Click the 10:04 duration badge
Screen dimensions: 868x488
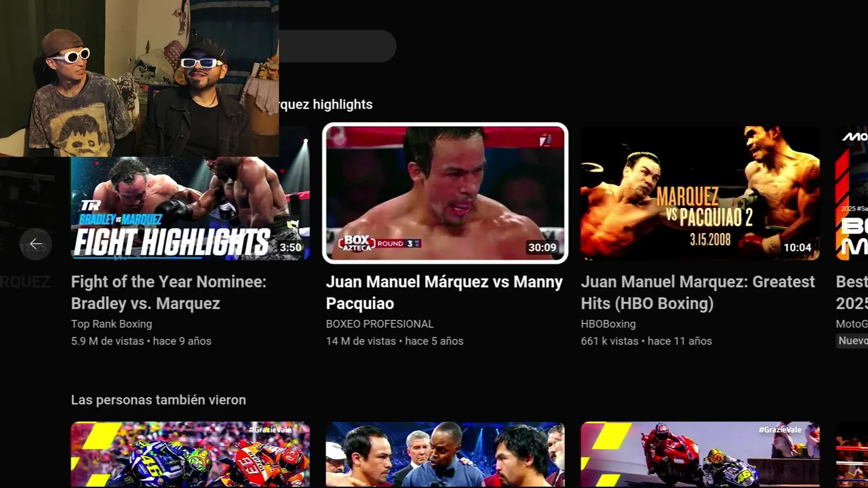point(797,247)
